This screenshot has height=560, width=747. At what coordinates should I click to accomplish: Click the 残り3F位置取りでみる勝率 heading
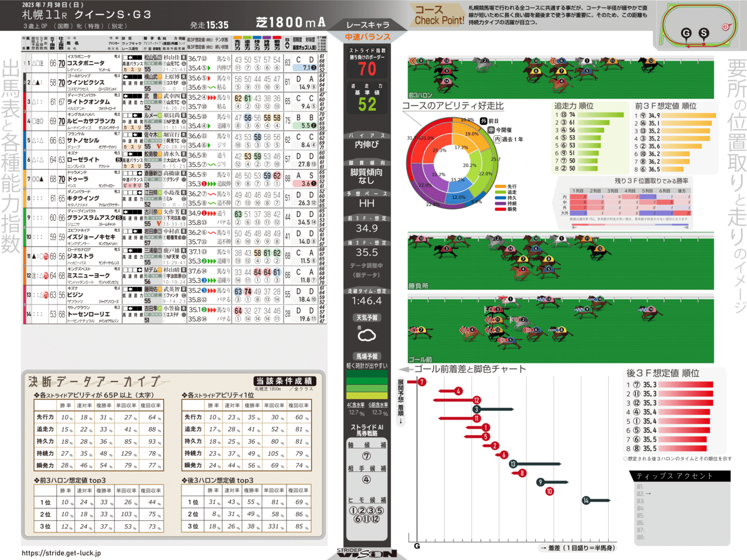point(651,181)
